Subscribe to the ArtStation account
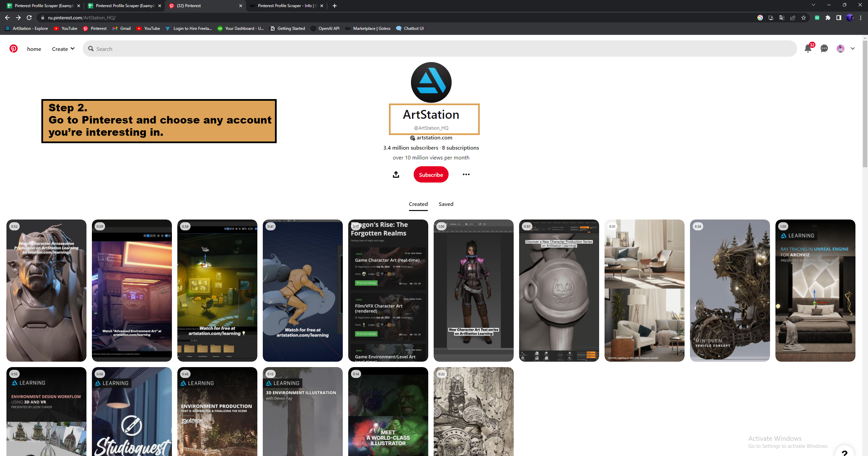This screenshot has width=868, height=456. (431, 174)
